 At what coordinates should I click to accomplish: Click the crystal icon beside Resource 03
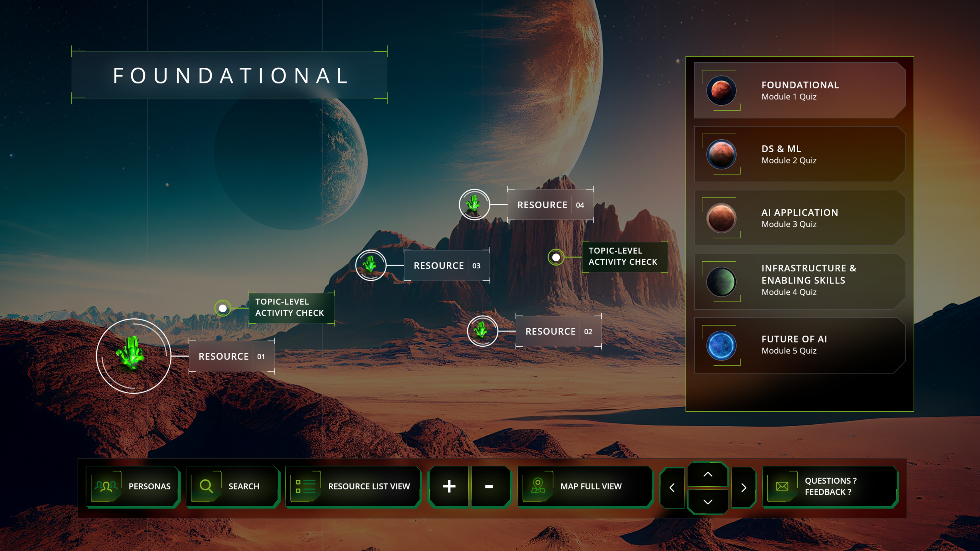point(370,265)
